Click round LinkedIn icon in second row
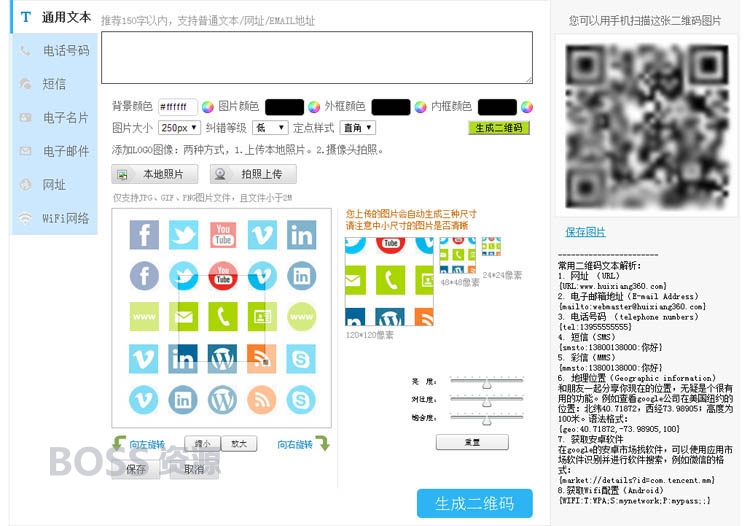This screenshot has height=526, width=750. 301,276
